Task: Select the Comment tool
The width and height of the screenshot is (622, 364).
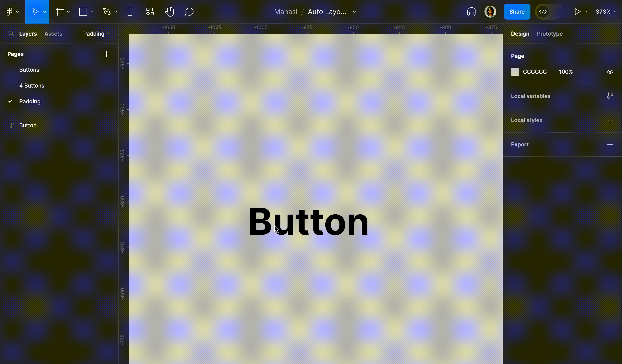Action: click(x=189, y=12)
